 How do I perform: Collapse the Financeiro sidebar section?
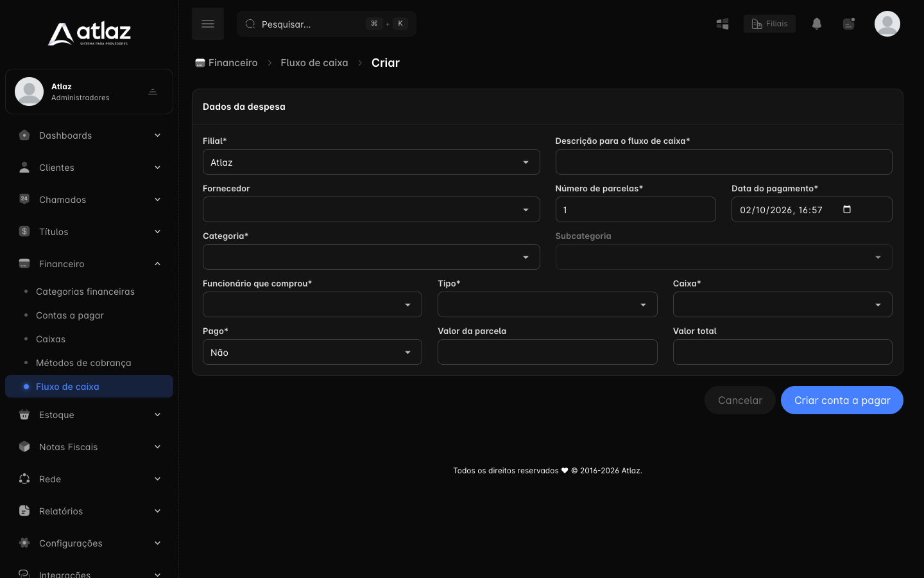click(89, 264)
